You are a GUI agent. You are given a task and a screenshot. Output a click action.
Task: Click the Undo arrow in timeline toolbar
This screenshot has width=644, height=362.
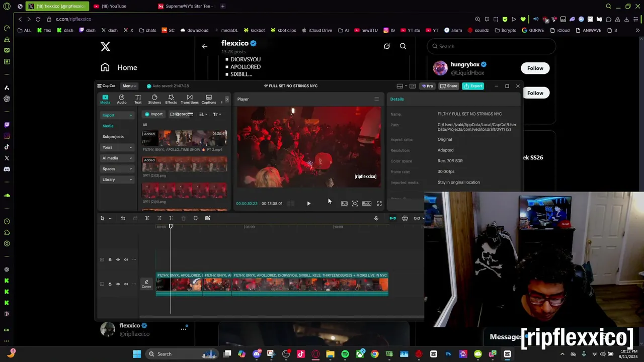pos(123,218)
